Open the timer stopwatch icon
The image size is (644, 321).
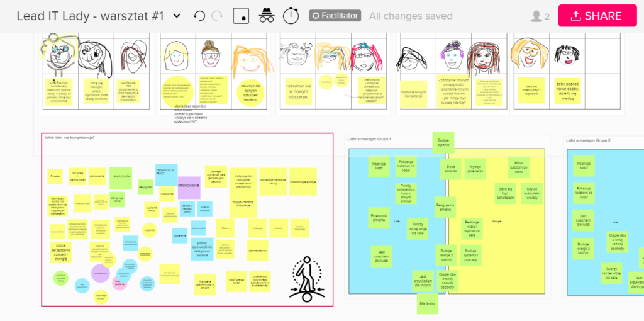point(291,16)
